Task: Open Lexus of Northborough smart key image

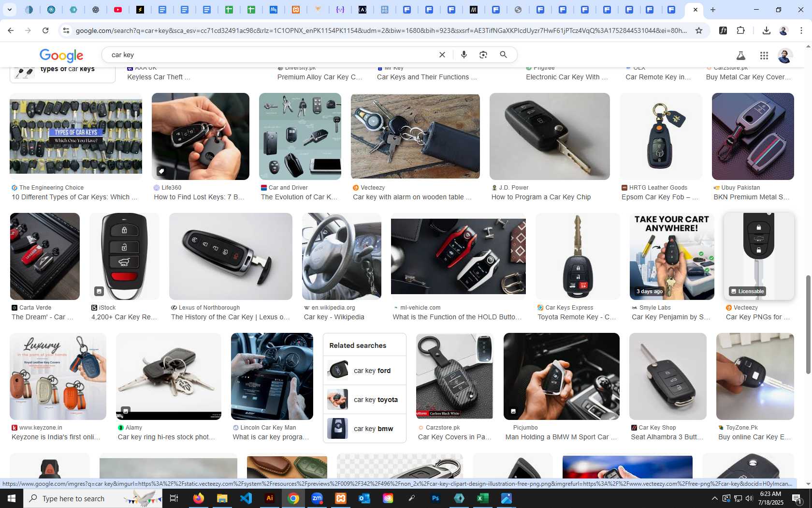Action: [x=231, y=256]
